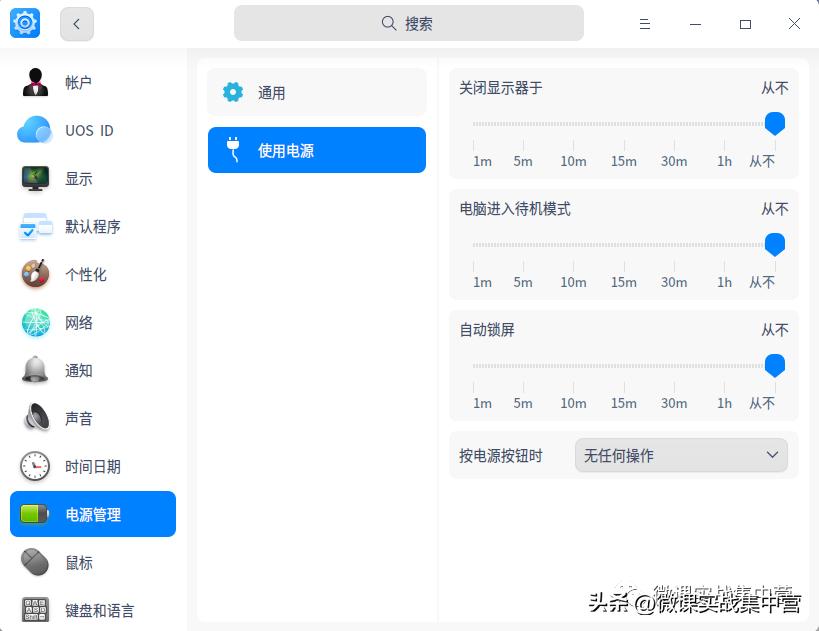The height and width of the screenshot is (631, 819).
Task: Open the 通知 notification settings icon
Action: point(36,370)
